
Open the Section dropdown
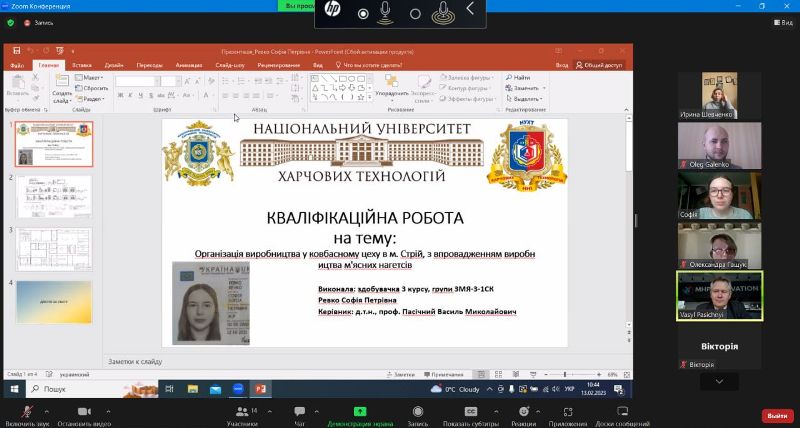tap(90, 99)
